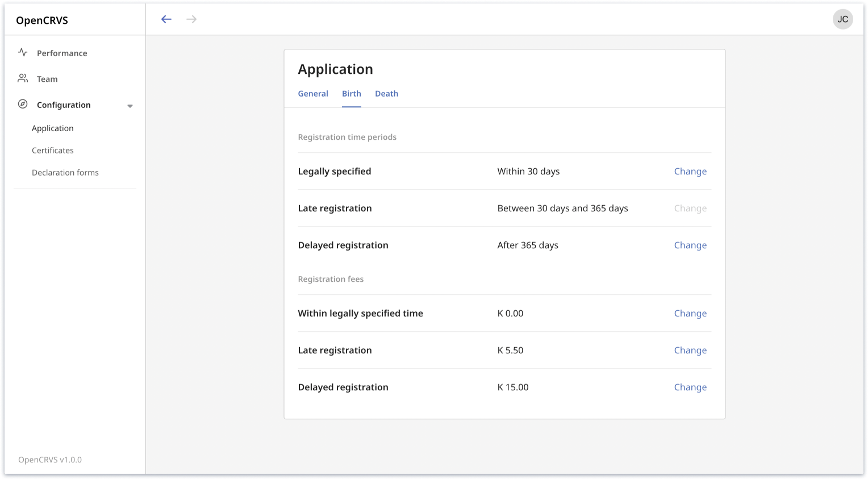Click the Team people icon

23,78
